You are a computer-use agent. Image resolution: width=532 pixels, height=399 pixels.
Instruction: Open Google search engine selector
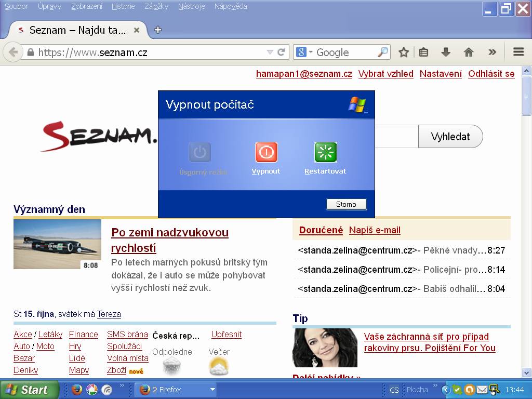304,52
